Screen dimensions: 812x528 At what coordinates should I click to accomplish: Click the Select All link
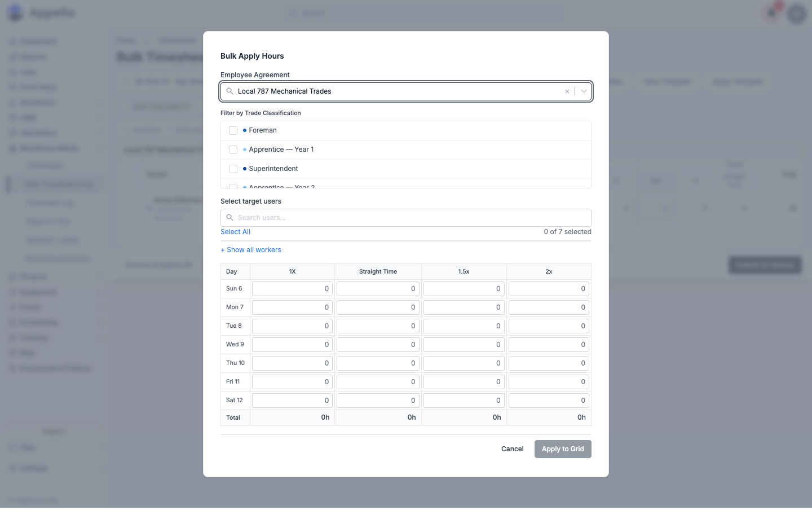coord(235,232)
